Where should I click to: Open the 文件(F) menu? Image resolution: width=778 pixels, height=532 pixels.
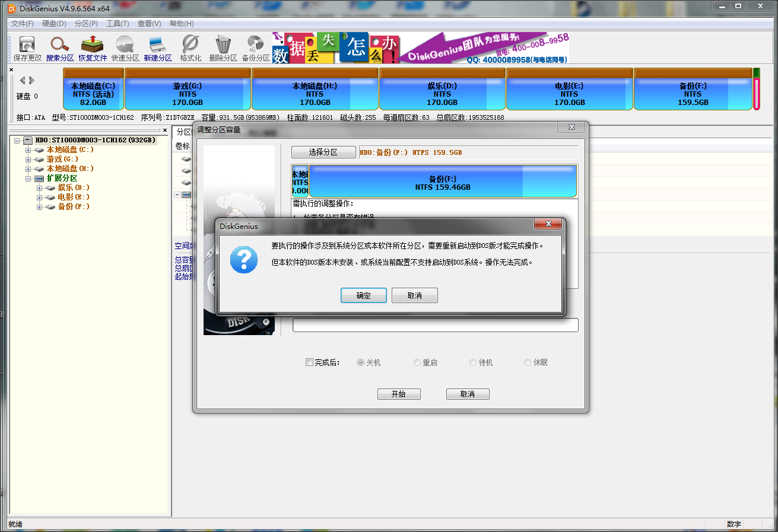pos(23,24)
